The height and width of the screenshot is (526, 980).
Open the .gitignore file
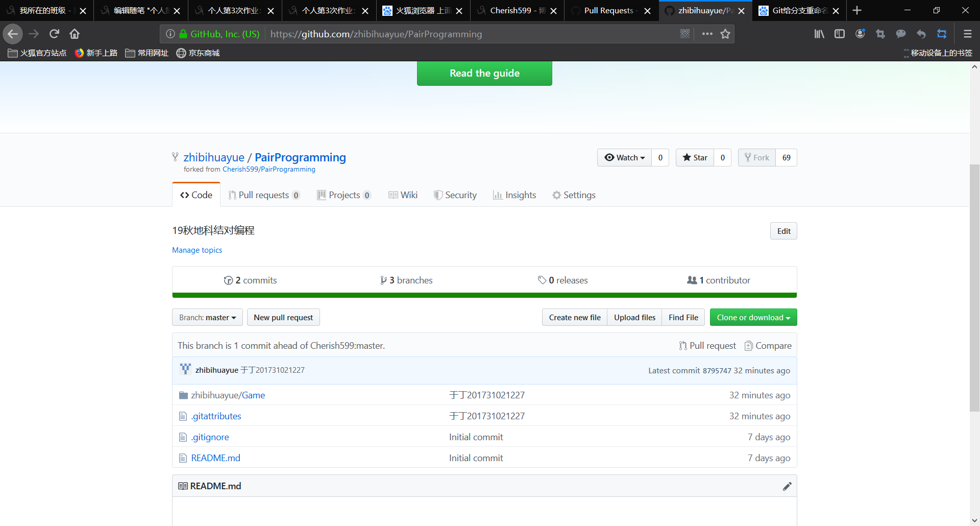pyautogui.click(x=210, y=437)
